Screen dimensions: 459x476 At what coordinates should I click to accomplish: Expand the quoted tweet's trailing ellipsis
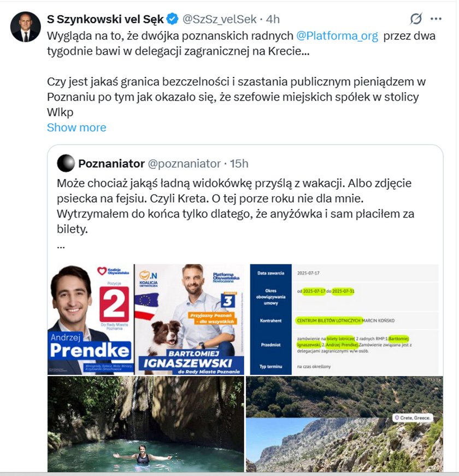pos(61,245)
